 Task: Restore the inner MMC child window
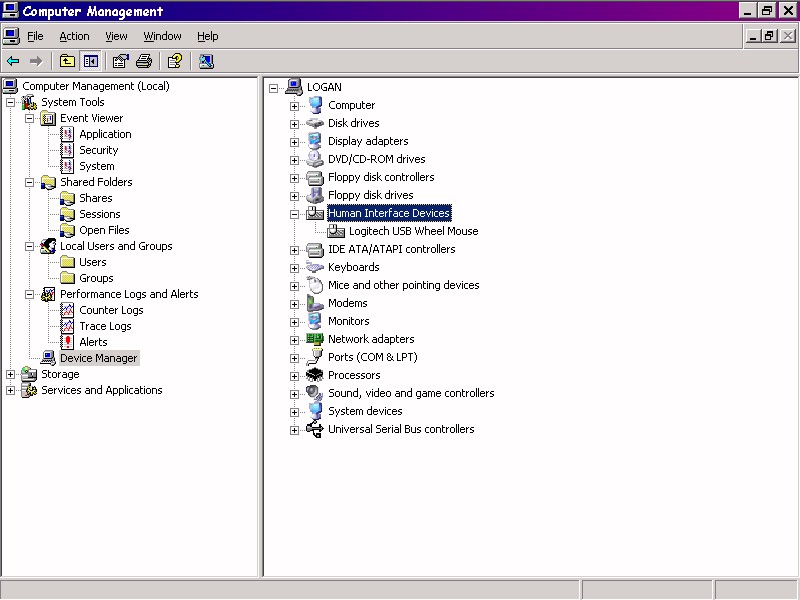(x=769, y=36)
